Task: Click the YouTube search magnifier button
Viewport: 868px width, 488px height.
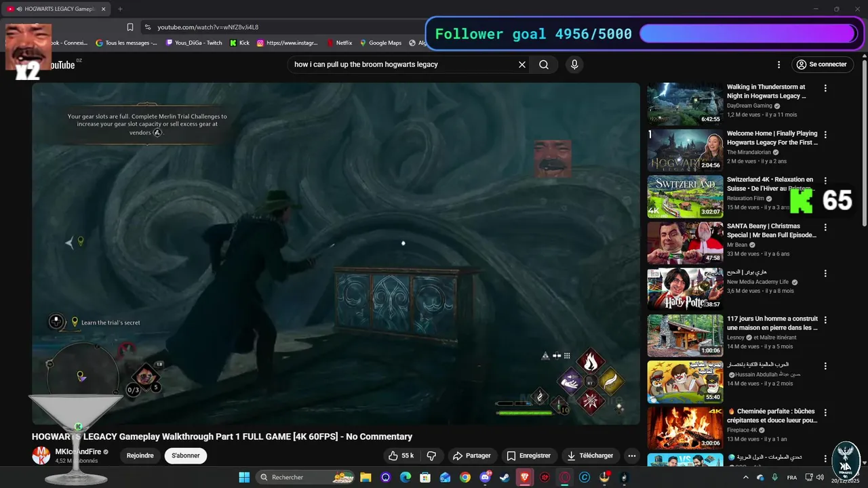Action: (544, 64)
